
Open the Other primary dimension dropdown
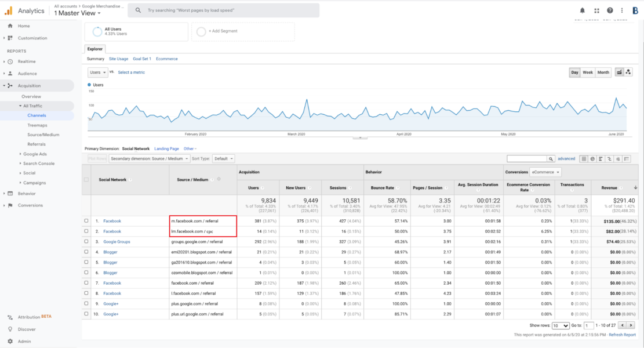pos(190,148)
